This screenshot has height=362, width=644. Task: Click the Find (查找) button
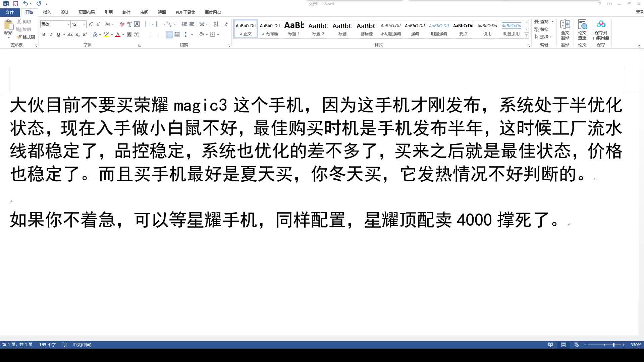(x=541, y=21)
